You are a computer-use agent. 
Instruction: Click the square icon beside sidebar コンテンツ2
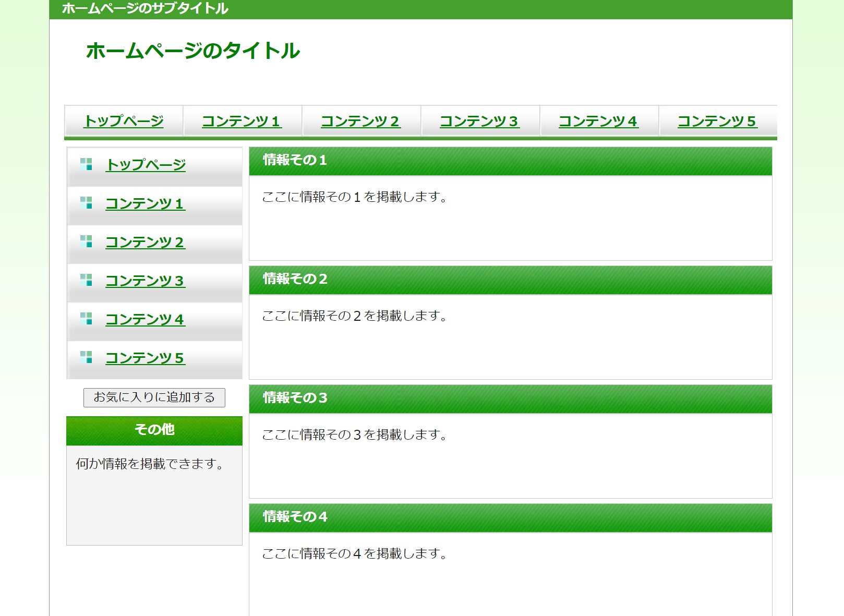click(86, 241)
